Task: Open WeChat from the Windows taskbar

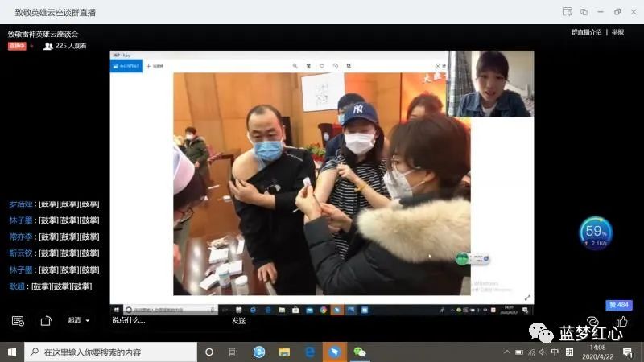Action: click(360, 352)
